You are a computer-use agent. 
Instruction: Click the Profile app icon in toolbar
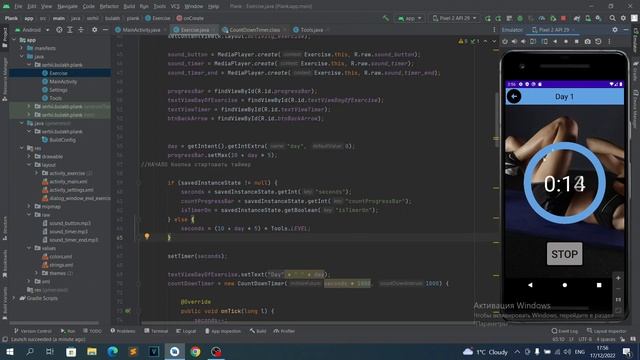(x=542, y=18)
